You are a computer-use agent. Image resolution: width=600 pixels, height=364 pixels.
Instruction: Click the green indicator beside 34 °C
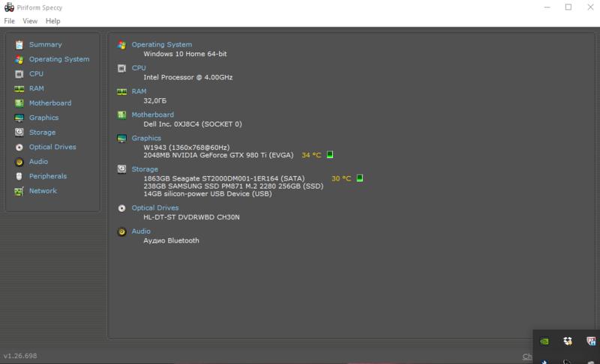(330, 155)
